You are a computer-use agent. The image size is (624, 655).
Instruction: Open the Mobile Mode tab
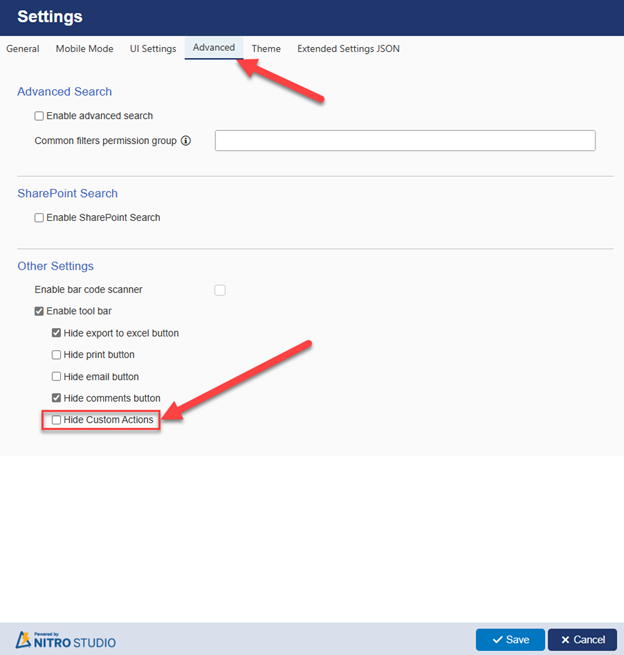(84, 49)
